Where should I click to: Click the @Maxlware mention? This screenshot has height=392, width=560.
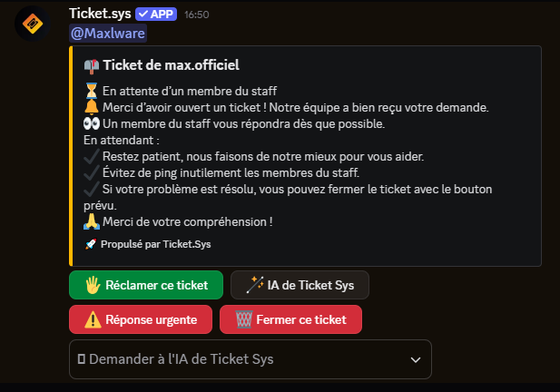coord(107,34)
